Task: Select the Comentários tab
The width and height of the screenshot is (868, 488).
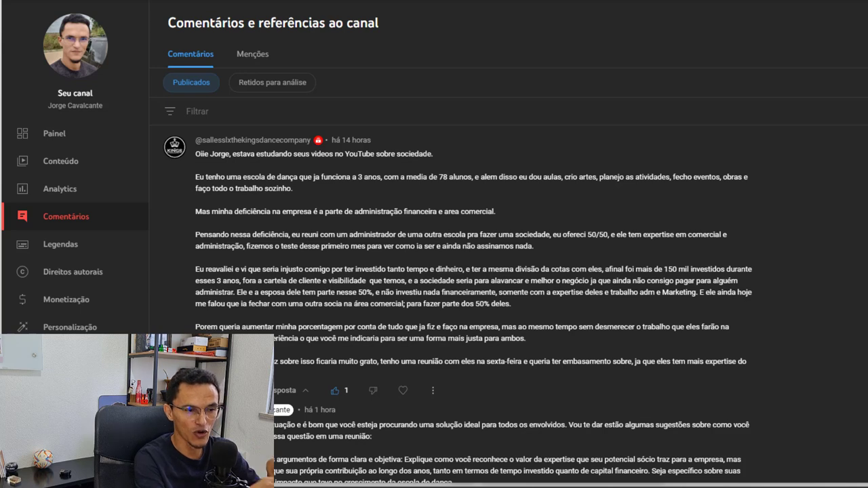Action: [191, 54]
